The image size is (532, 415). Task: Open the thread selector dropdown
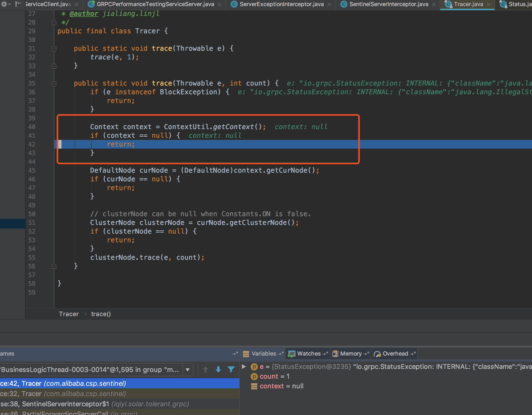coord(188,370)
